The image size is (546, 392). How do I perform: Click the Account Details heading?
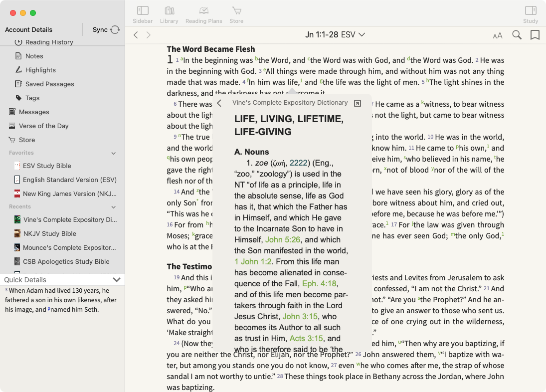(28, 29)
